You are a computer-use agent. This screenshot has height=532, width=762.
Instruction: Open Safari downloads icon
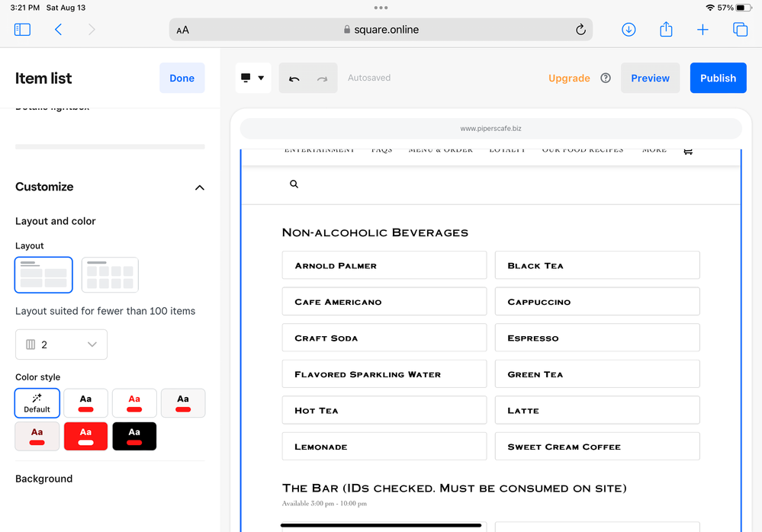click(x=629, y=30)
